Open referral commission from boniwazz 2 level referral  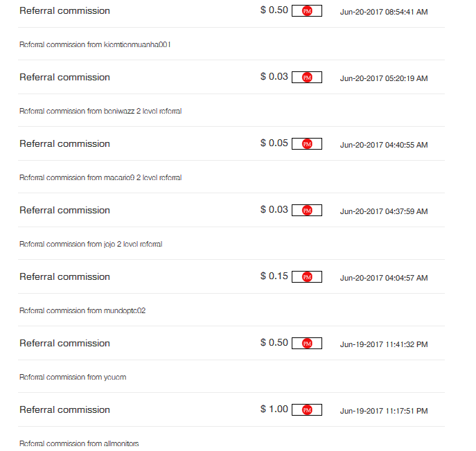100,112
